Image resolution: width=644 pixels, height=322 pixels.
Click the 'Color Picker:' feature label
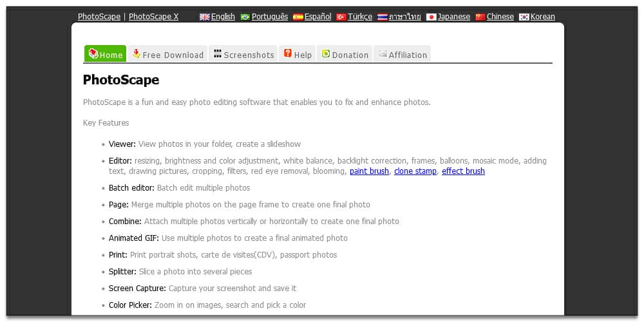point(131,305)
